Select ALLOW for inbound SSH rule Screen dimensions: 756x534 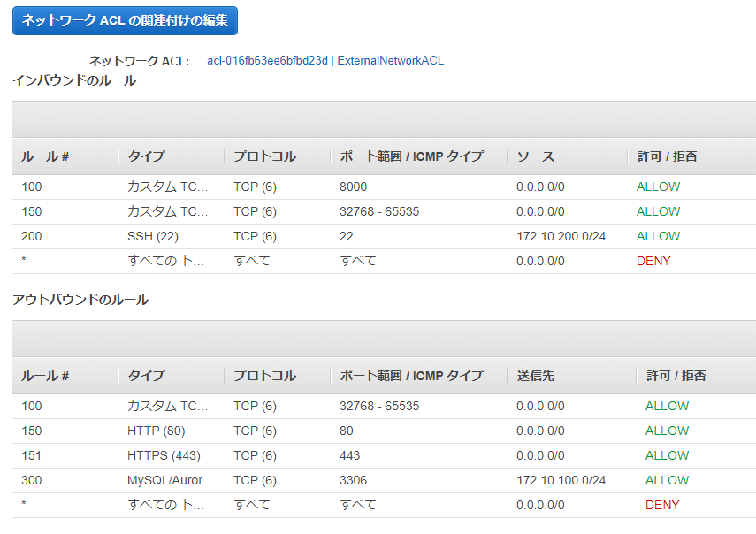[658, 237]
